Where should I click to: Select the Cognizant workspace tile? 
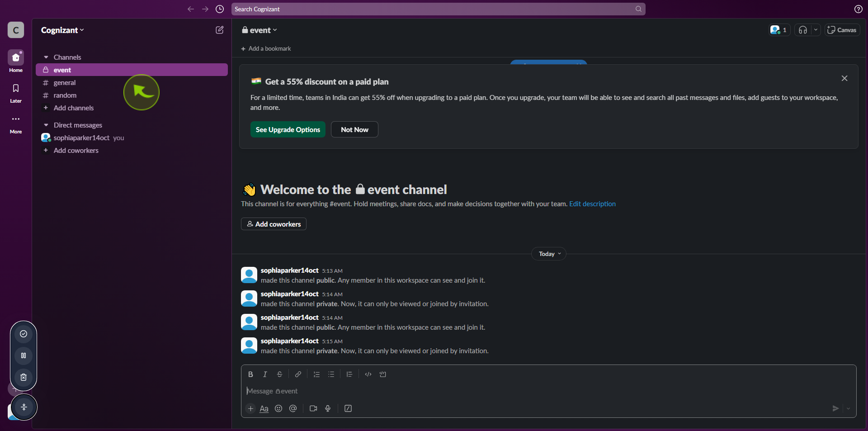[x=16, y=30]
